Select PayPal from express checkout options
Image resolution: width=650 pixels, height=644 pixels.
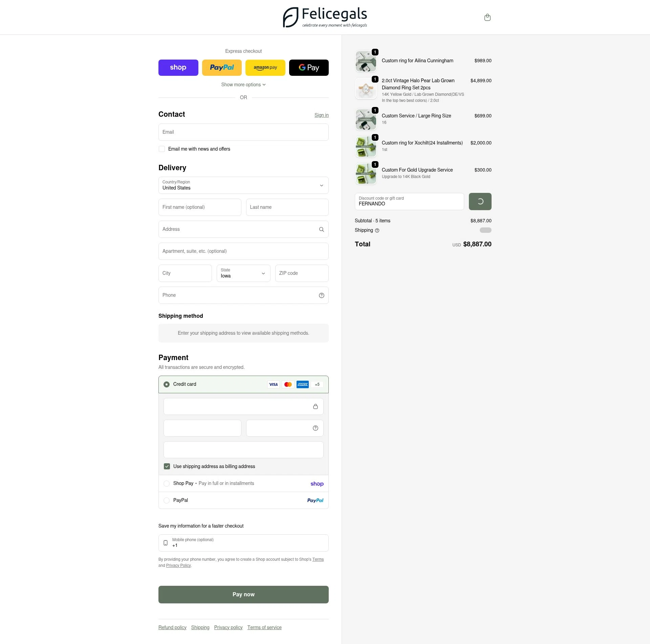coord(222,67)
